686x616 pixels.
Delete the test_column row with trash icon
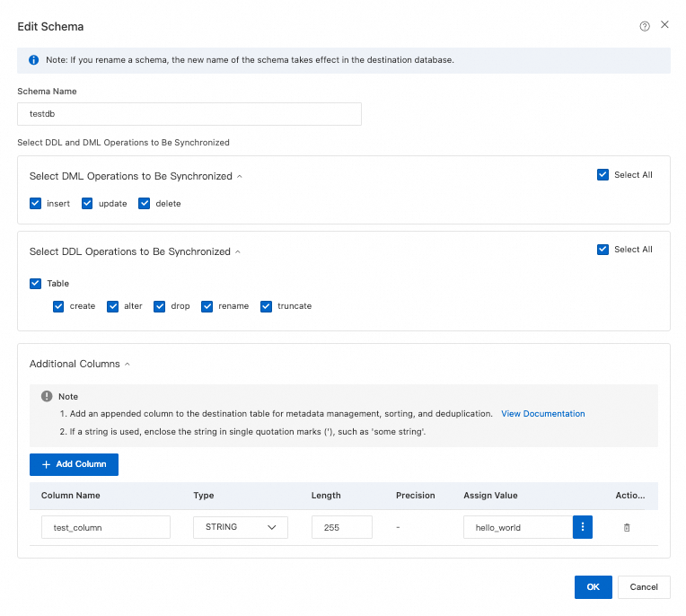[627, 528]
